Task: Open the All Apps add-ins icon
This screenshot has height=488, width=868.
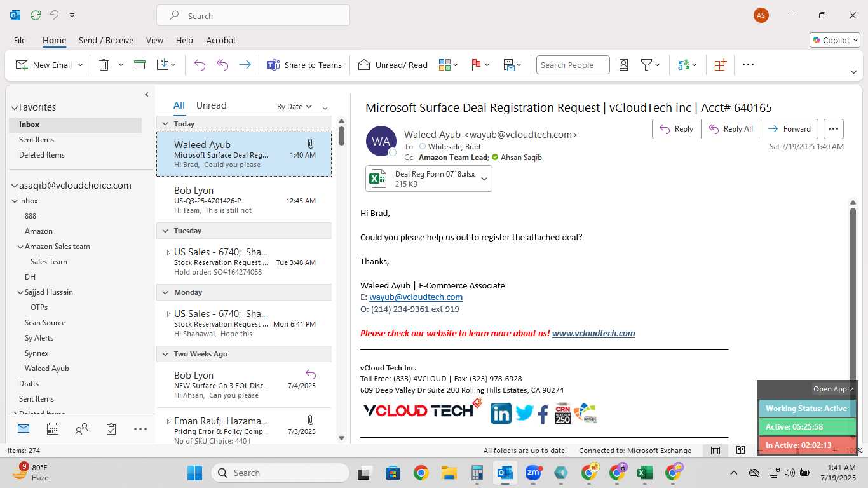Action: pos(720,65)
